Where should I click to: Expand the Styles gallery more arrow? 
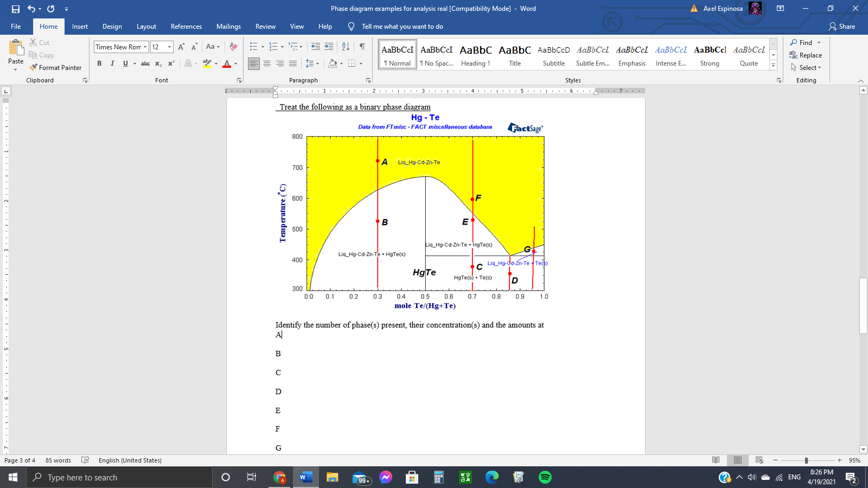point(774,66)
